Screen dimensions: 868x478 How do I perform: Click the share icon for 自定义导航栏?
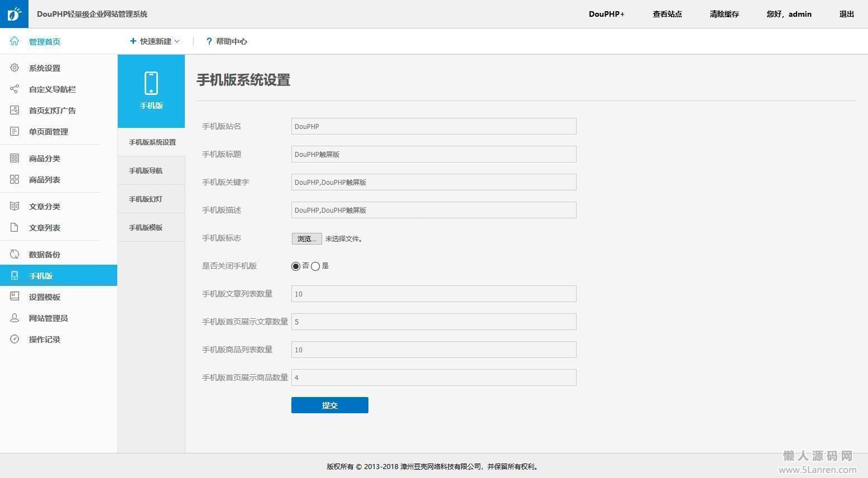[15, 89]
